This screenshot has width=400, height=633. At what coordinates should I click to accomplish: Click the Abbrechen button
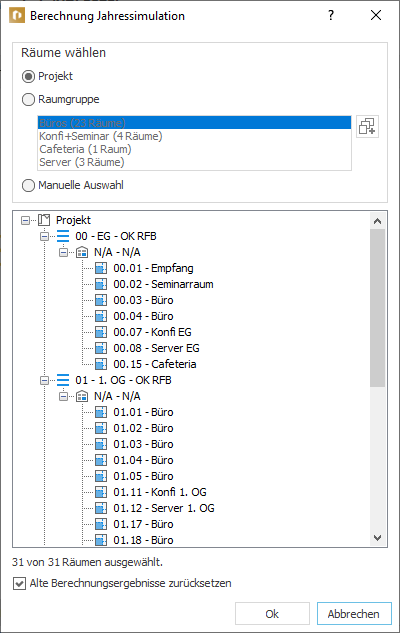click(354, 614)
